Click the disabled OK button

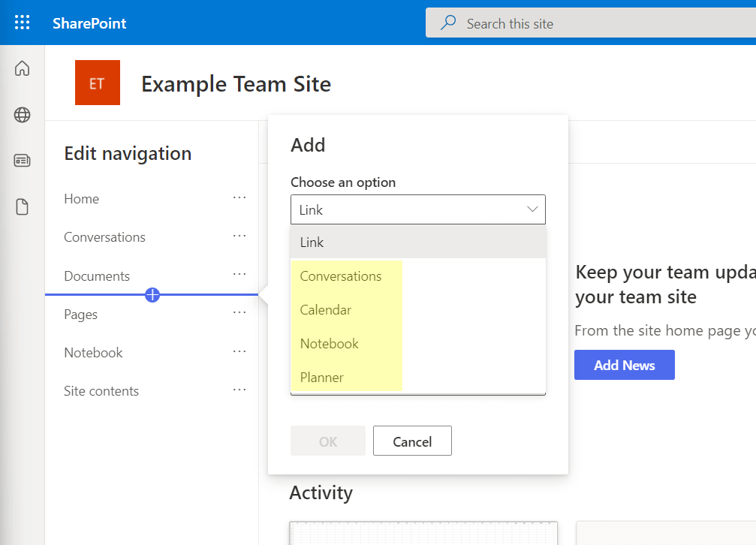pyautogui.click(x=328, y=441)
